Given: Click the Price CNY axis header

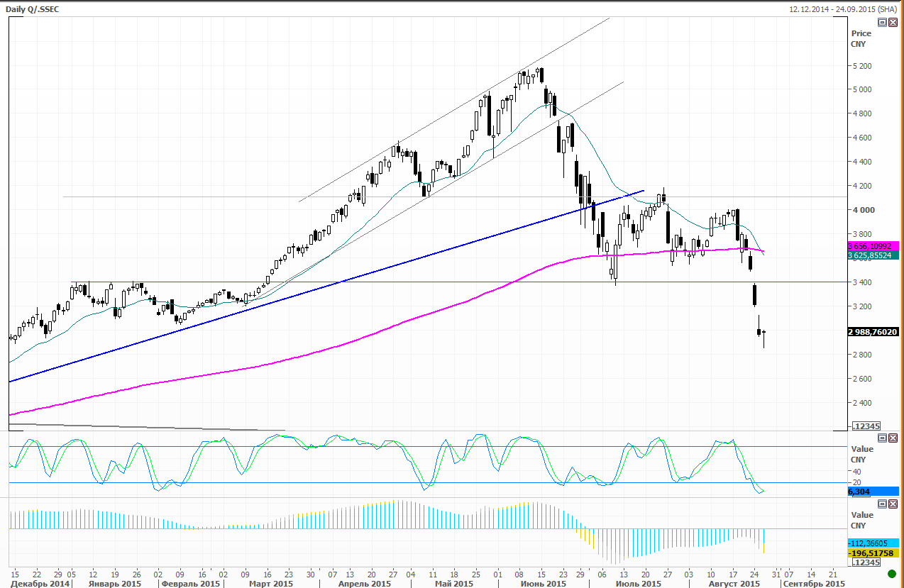Looking at the screenshot, I should [861, 38].
